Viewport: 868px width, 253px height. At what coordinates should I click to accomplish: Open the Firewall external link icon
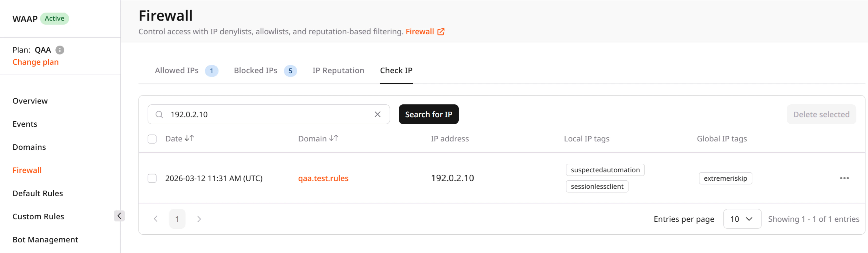(441, 31)
